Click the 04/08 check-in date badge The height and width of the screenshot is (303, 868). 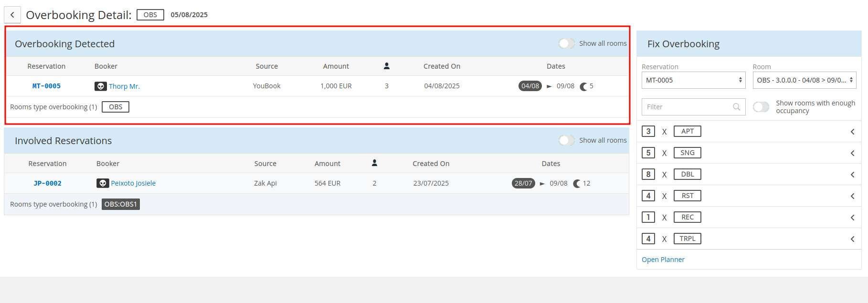[530, 86]
